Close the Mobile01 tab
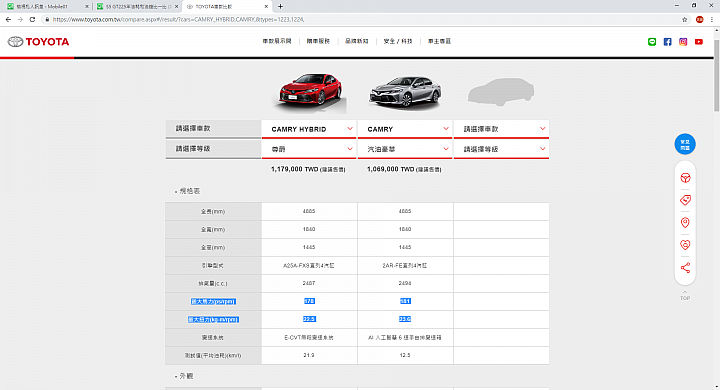The width and height of the screenshot is (720, 390). [87, 6]
